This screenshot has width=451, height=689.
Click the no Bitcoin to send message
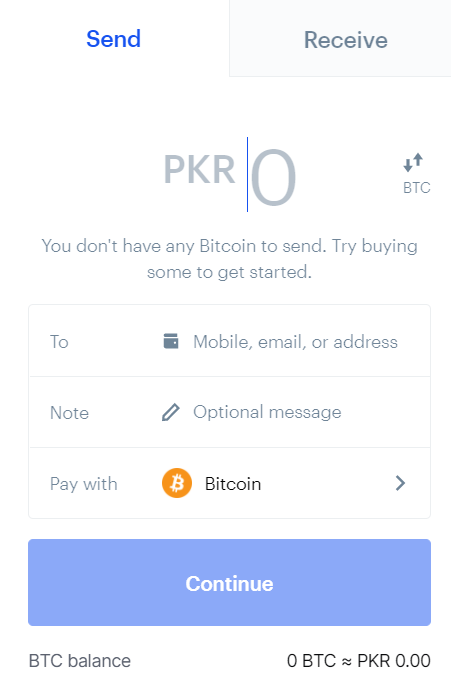pyautogui.click(x=229, y=259)
